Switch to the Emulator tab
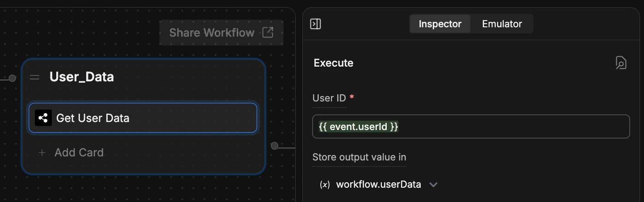The width and height of the screenshot is (644, 202). 502,24
